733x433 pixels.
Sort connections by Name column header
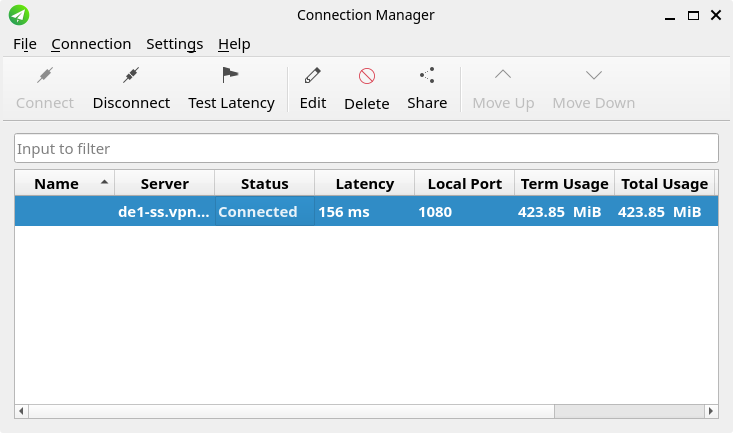coord(57,184)
